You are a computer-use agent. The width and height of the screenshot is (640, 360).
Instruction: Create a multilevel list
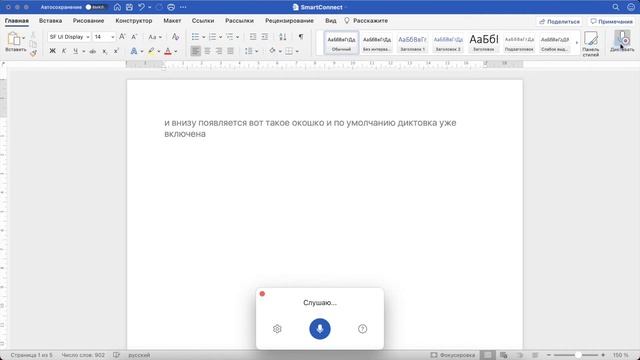(x=230, y=37)
